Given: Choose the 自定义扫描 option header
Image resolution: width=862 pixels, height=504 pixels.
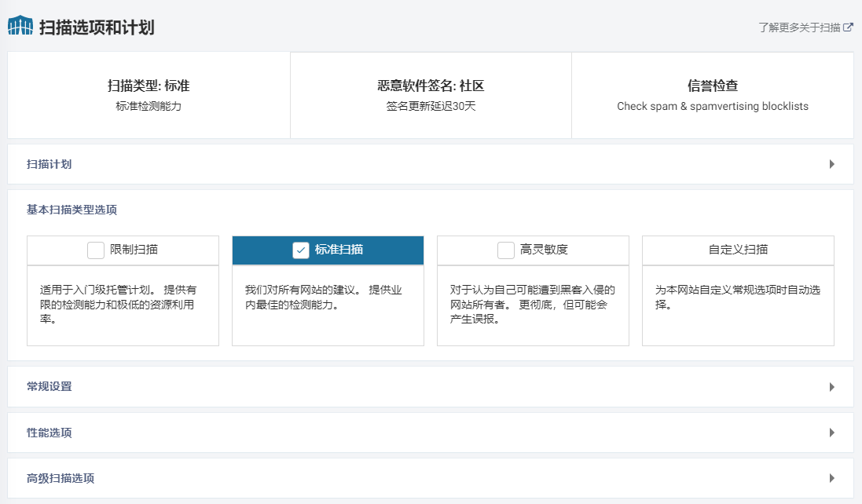Looking at the screenshot, I should coord(738,250).
